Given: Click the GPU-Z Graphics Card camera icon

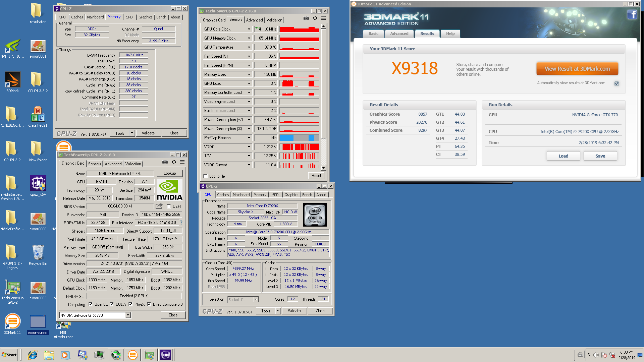Looking at the screenshot, I should 165,162.
